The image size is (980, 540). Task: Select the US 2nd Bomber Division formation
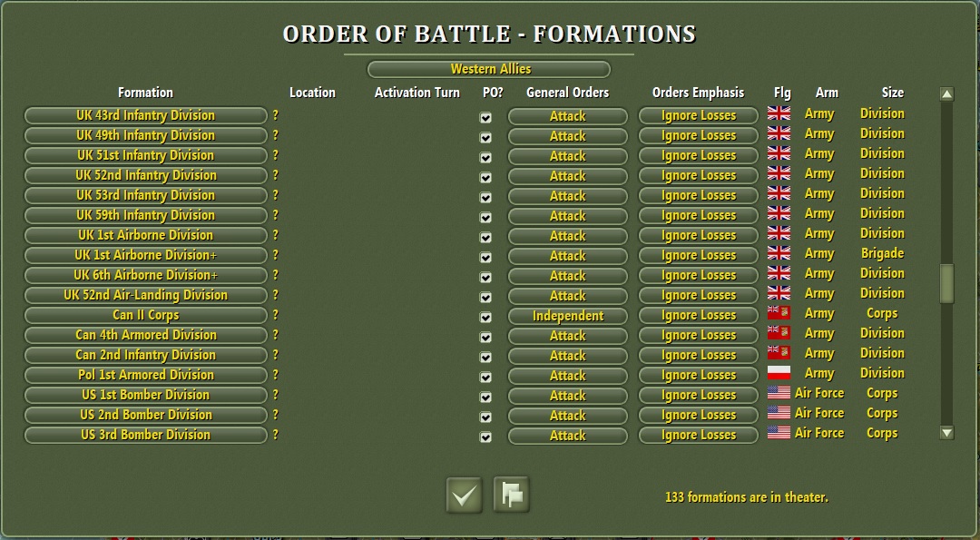coord(145,415)
